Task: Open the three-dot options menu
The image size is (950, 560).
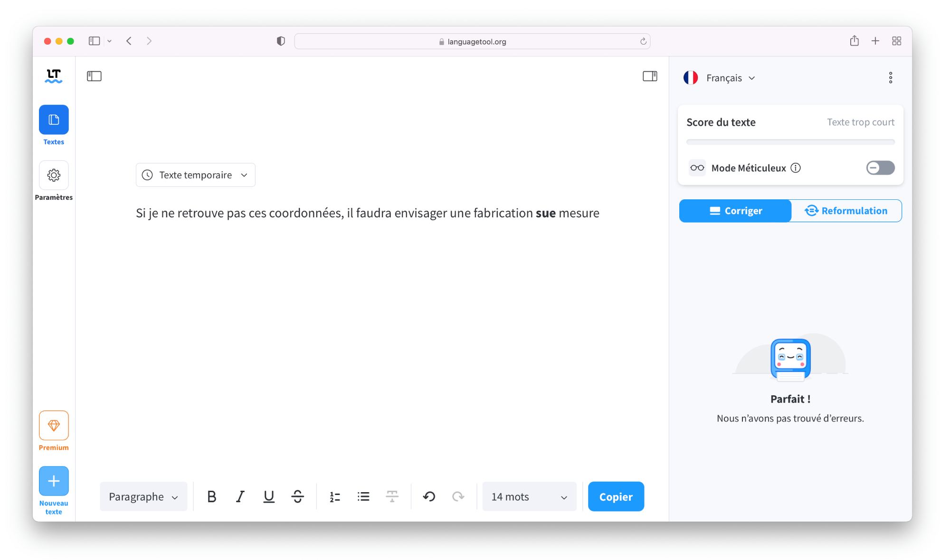Action: coord(891,77)
